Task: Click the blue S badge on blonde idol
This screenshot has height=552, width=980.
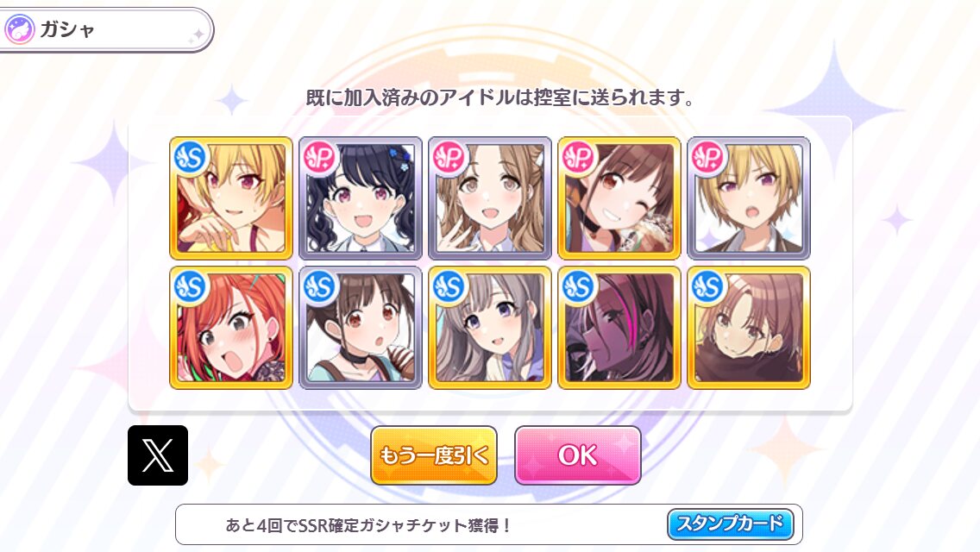Action: click(x=190, y=158)
